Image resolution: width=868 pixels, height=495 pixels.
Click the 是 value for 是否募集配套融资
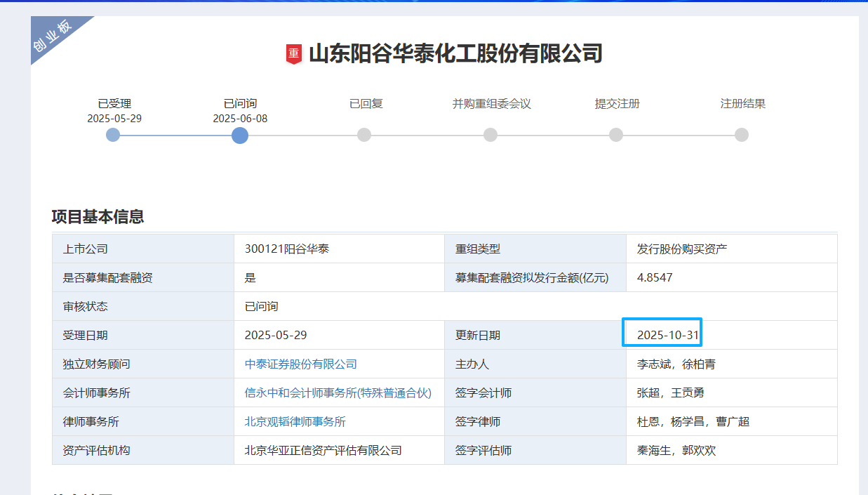[x=250, y=277]
